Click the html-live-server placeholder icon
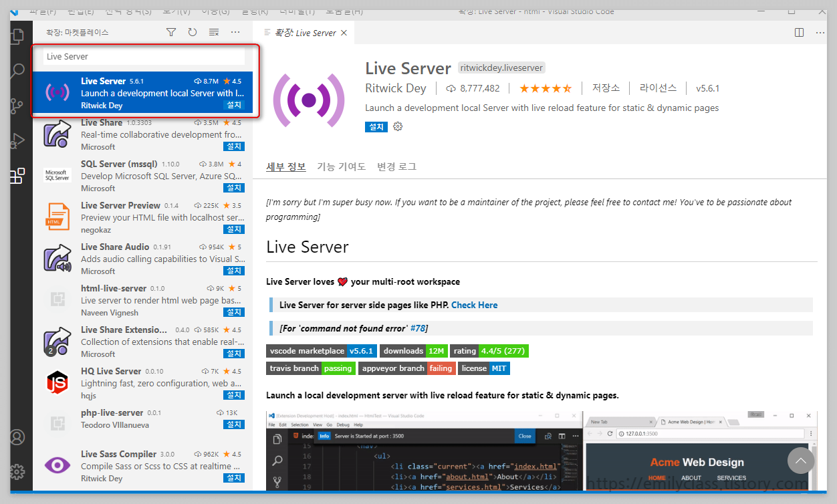The height and width of the screenshot is (504, 837). pyautogui.click(x=57, y=300)
